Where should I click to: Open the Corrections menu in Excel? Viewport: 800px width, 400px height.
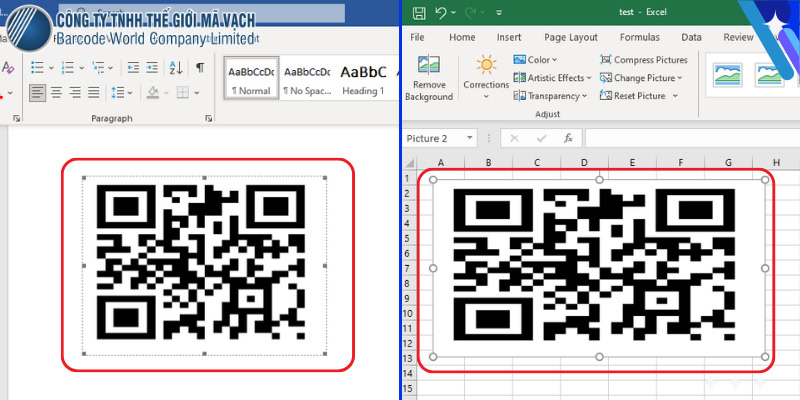pyautogui.click(x=486, y=78)
